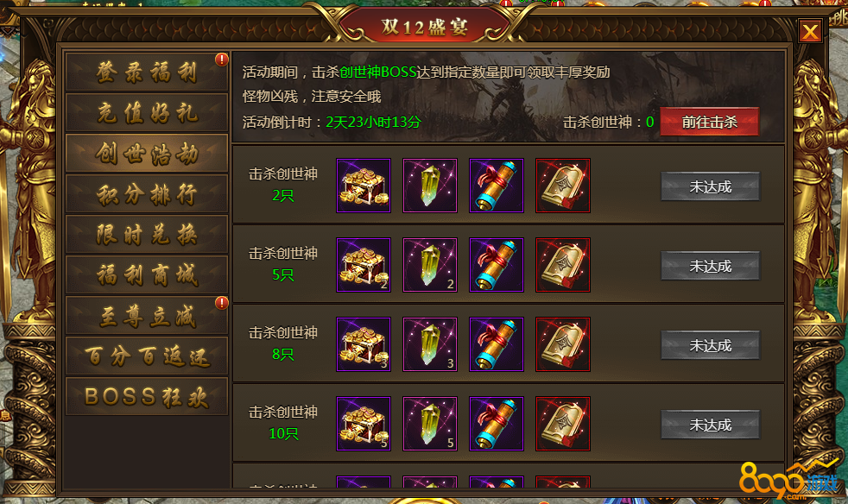Switch to the 充值好礼 tab
Image resolution: width=848 pixels, height=504 pixels.
coord(147,112)
